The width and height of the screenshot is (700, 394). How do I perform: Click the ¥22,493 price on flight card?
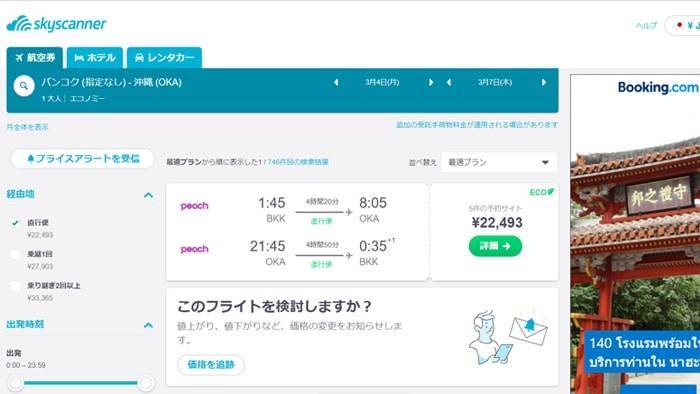[497, 223]
